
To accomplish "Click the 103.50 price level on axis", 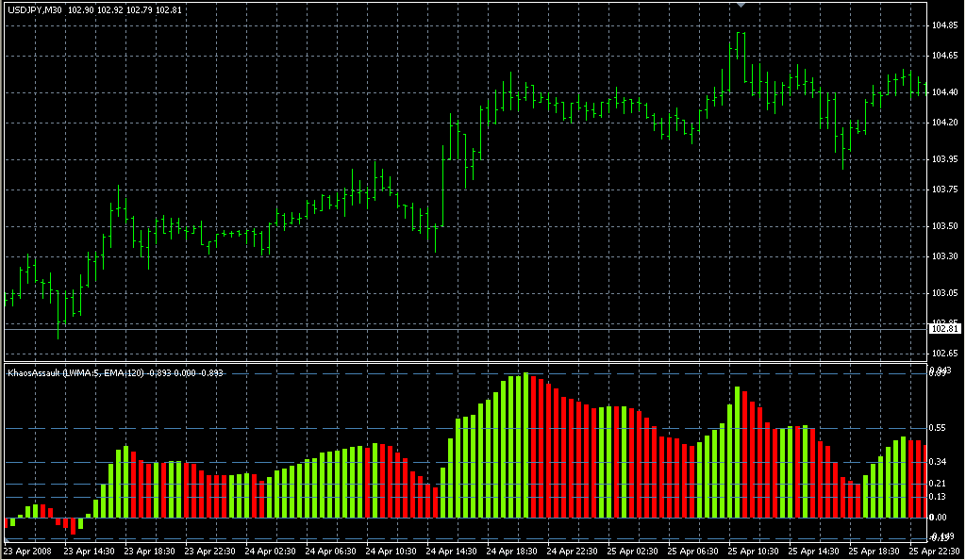I will (945, 226).
